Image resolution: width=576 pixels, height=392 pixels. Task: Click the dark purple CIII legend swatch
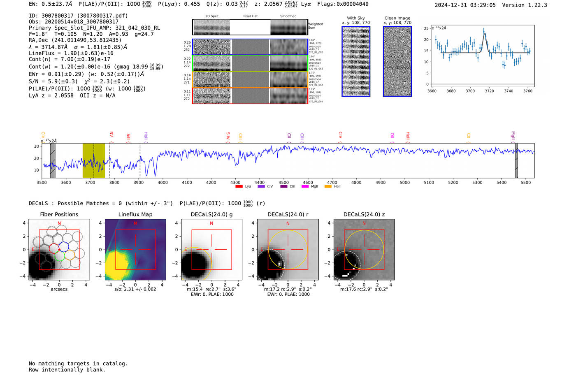(x=284, y=186)
